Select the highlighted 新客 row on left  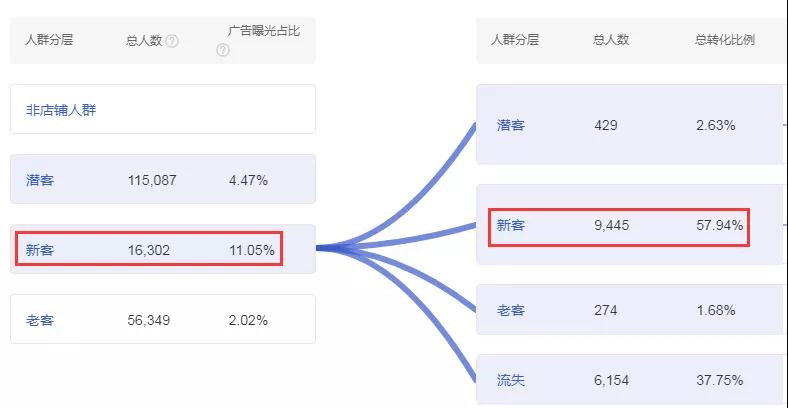[40, 250]
